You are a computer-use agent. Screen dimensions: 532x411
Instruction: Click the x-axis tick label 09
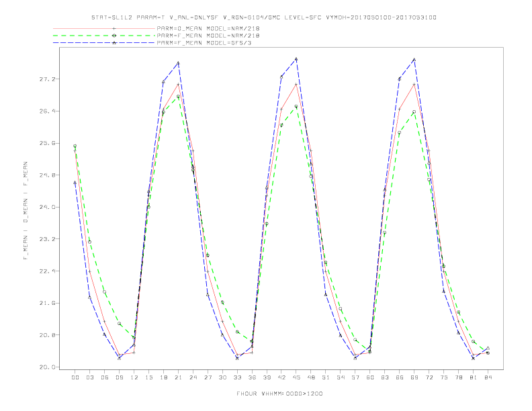pos(119,377)
